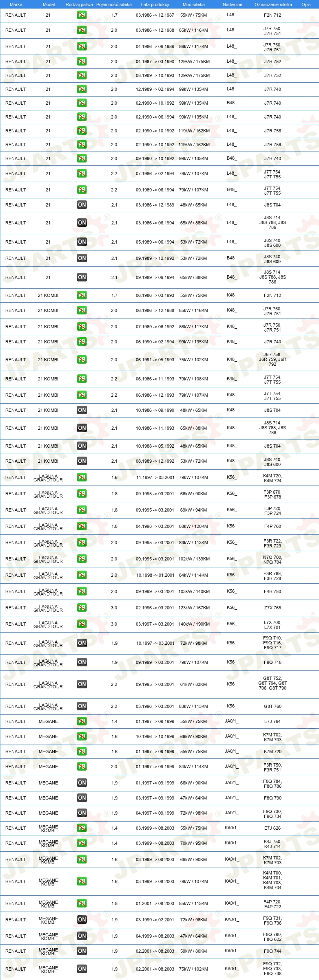This screenshot has height=980, width=319.
Task: Click the PB icon in the 21 KOMBI 75kW/102KM row
Action: pos(82,360)
